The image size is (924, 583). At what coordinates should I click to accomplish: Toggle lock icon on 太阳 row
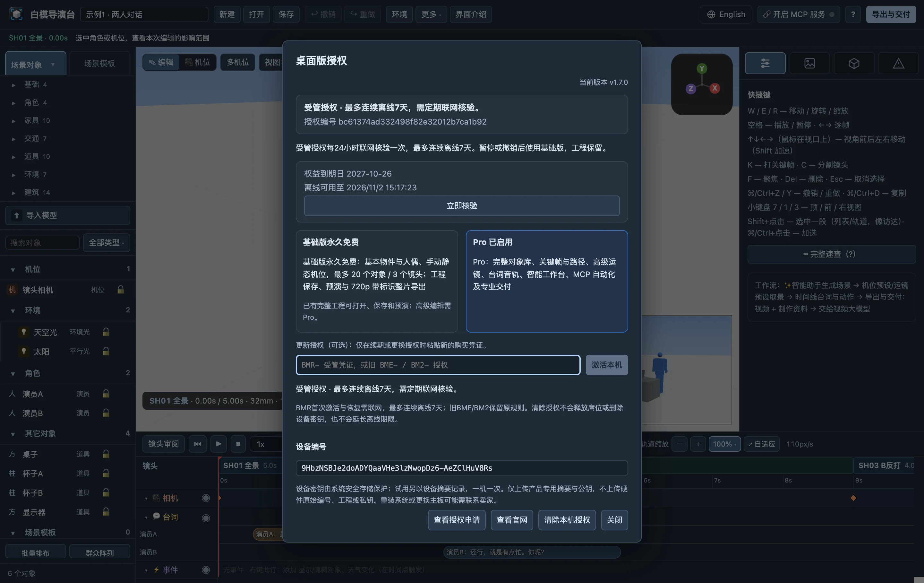click(x=106, y=351)
